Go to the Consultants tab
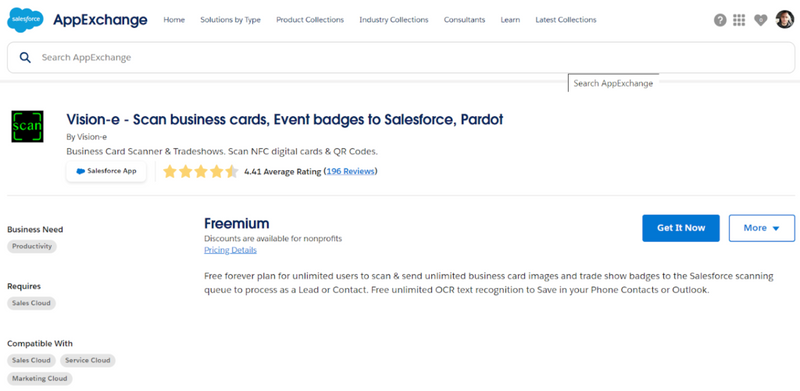The height and width of the screenshot is (391, 800). 464,20
